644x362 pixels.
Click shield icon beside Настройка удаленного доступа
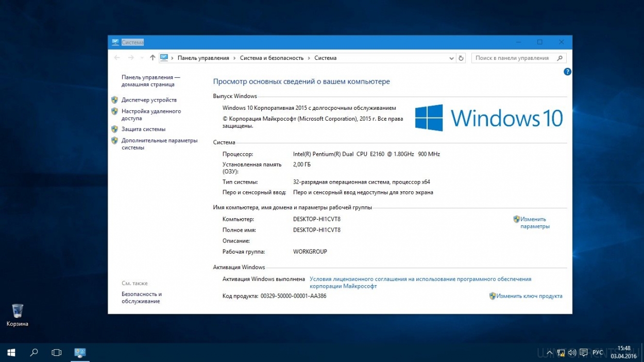[x=115, y=111]
